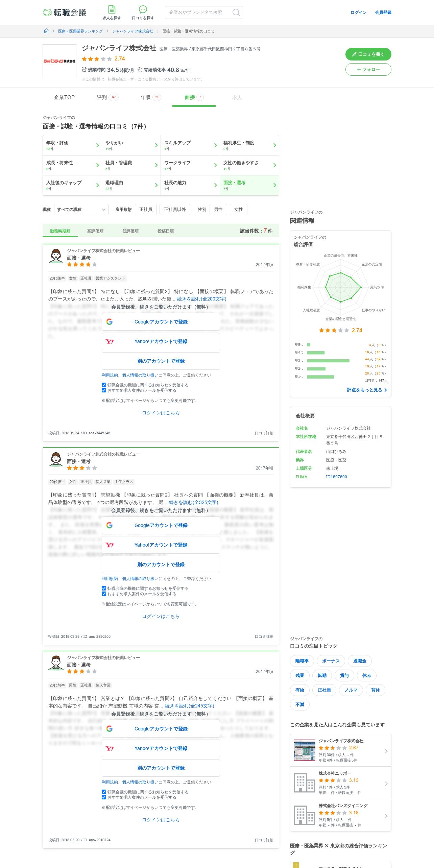Screen dimensions: 434x868
Task: Switch to 企業TOP tab
Action: coord(64,97)
